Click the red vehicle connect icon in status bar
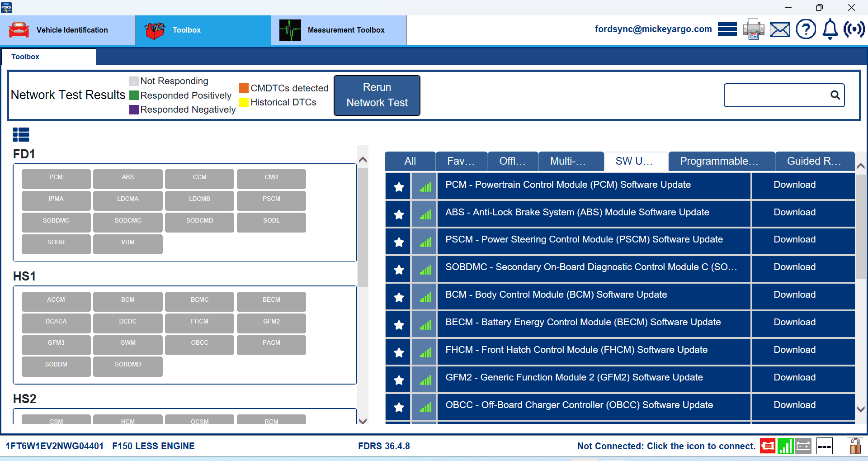The width and height of the screenshot is (868, 461). click(767, 446)
